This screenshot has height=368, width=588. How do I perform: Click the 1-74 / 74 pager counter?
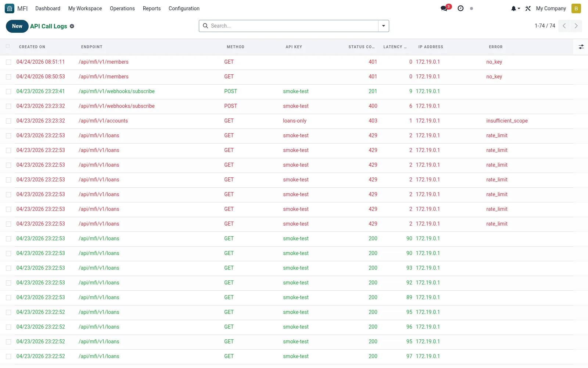pos(545,26)
